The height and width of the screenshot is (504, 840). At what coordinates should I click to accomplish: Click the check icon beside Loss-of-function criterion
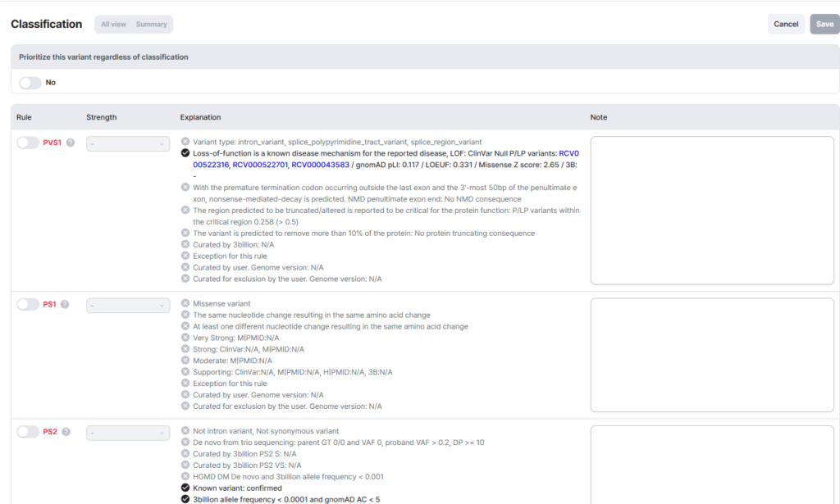click(185, 153)
